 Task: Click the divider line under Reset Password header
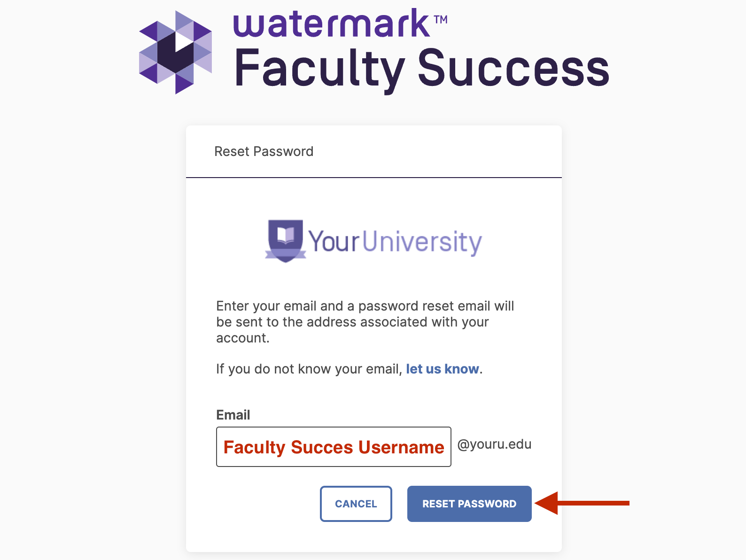(x=374, y=178)
